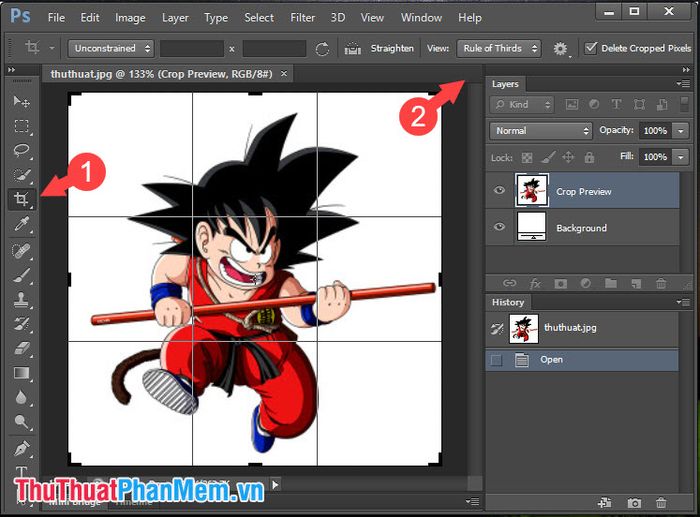Open the Normal blend mode dropdown
The height and width of the screenshot is (517, 700).
541,131
